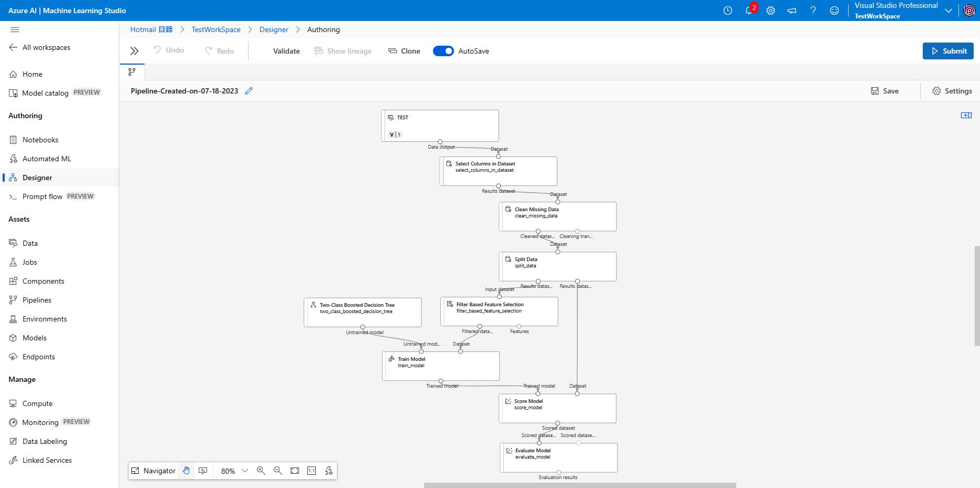
Task: Toggle the Navigator minimap
Action: pyautogui.click(x=153, y=471)
